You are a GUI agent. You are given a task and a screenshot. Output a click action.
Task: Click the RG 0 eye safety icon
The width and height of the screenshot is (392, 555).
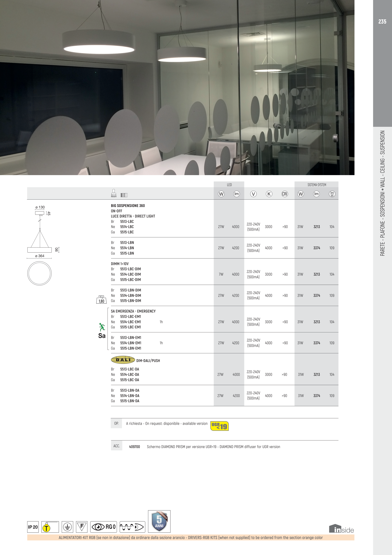(103, 527)
